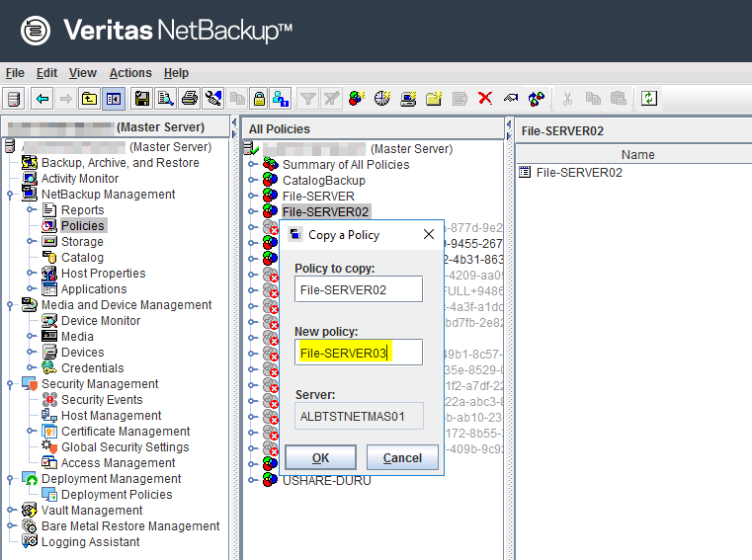
Task: Click OK in Copy a Policy dialog
Action: tap(320, 457)
